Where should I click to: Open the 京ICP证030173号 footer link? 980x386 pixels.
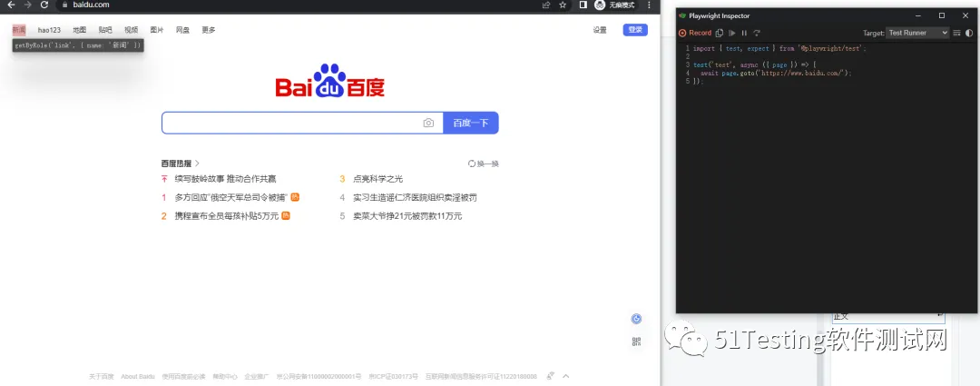(393, 377)
